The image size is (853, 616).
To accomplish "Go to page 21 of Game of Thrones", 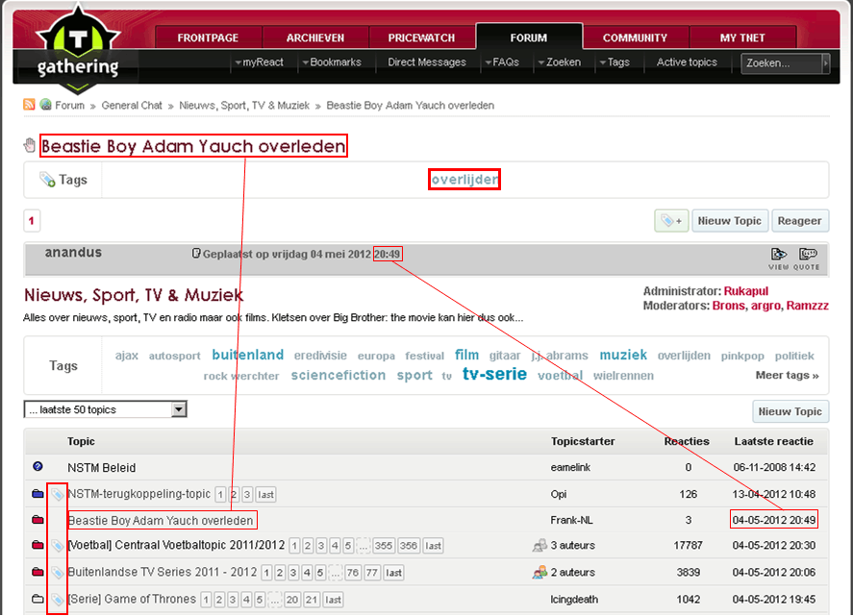I will click(312, 600).
